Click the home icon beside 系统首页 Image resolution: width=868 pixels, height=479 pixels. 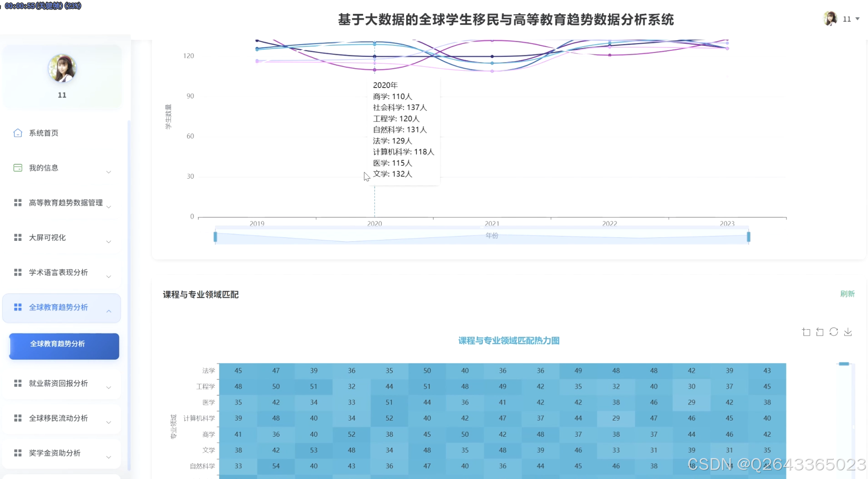pyautogui.click(x=18, y=133)
